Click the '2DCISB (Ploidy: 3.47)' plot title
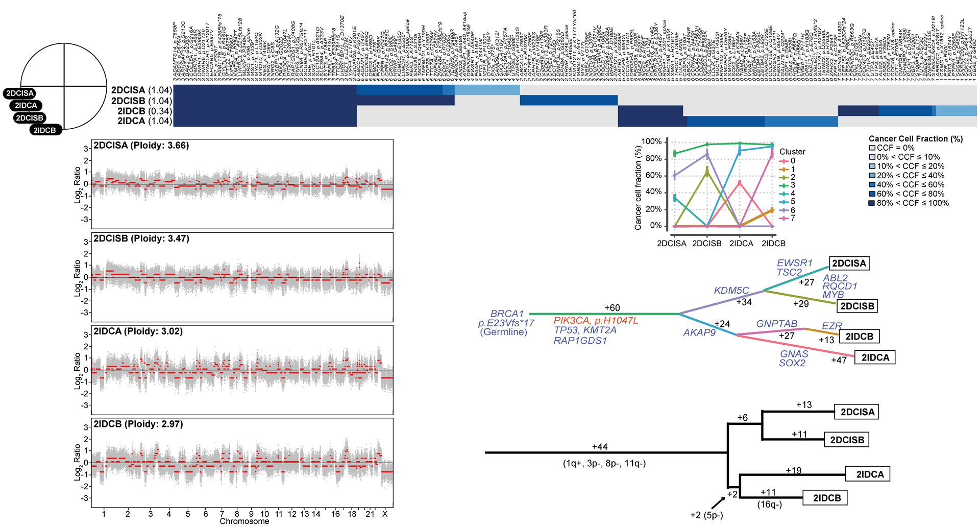The image size is (980, 527). tap(141, 238)
